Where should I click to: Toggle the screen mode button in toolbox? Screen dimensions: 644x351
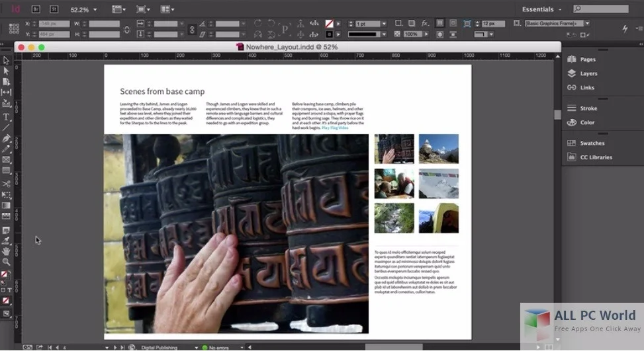(x=6, y=314)
